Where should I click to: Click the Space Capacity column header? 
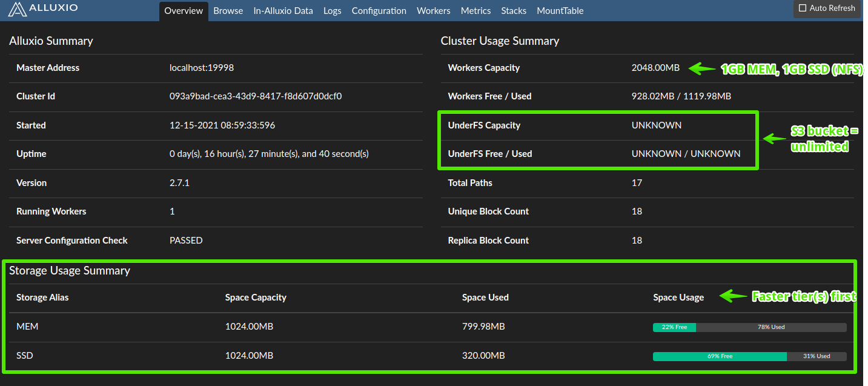256,298
